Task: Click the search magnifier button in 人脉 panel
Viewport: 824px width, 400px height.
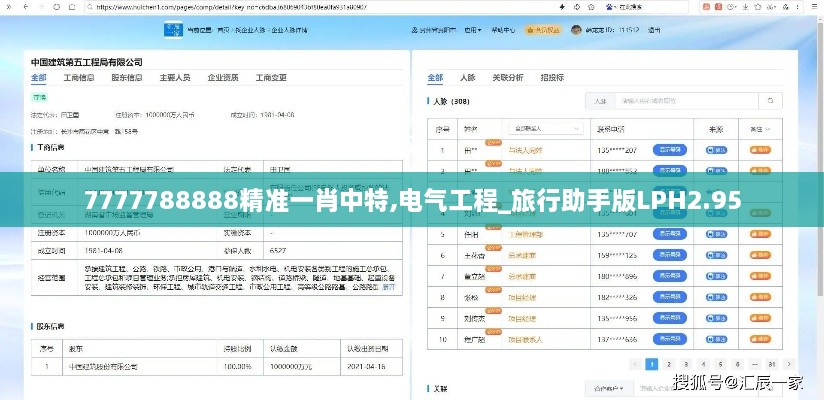Action: pos(770,101)
